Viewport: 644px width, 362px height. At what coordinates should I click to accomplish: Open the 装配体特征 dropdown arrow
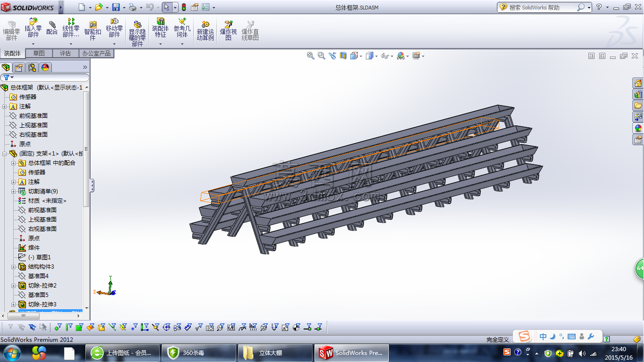pos(160,44)
